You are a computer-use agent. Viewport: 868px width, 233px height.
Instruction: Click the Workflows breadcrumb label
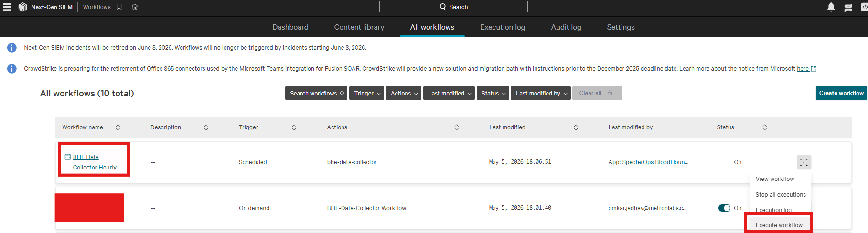96,7
